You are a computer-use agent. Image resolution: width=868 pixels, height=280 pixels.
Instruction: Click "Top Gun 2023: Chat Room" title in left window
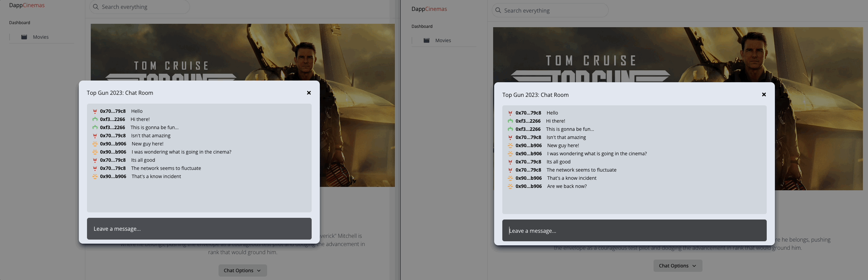pos(120,93)
